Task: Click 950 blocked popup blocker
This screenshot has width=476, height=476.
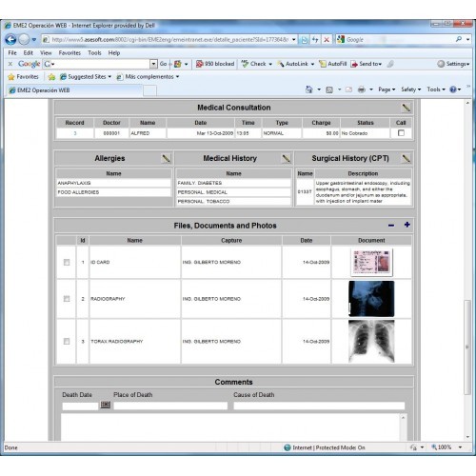Action: pos(215,64)
